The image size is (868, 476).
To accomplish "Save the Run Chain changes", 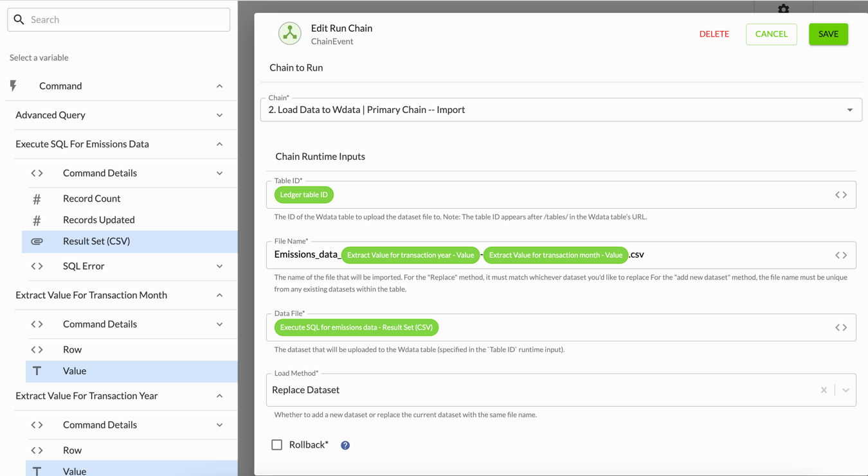I will [x=828, y=34].
